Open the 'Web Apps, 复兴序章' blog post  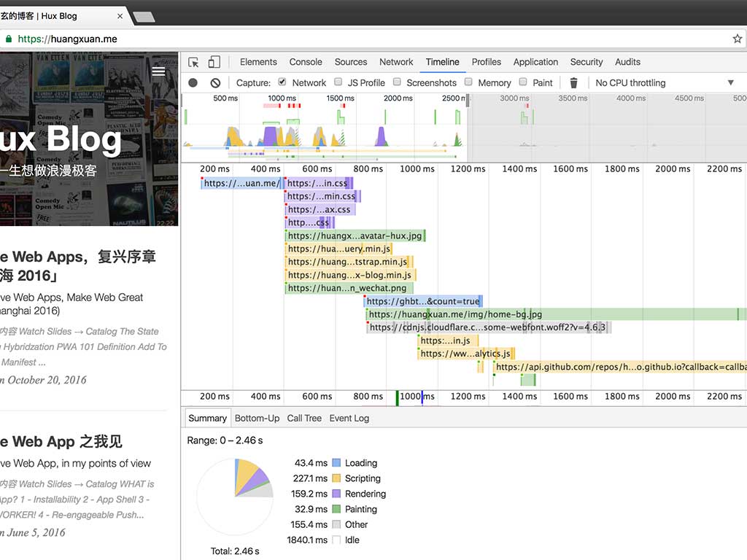tap(78, 266)
